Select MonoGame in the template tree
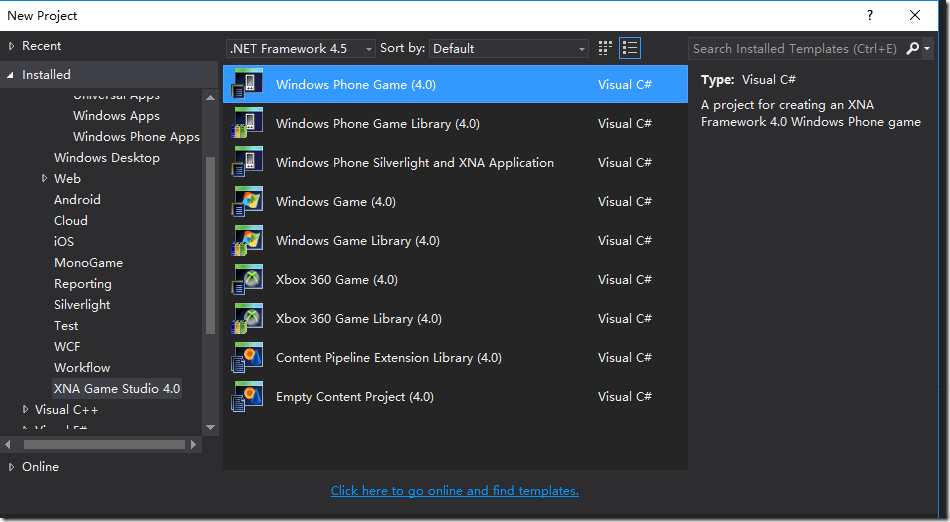The image size is (950, 522). pyautogui.click(x=88, y=262)
